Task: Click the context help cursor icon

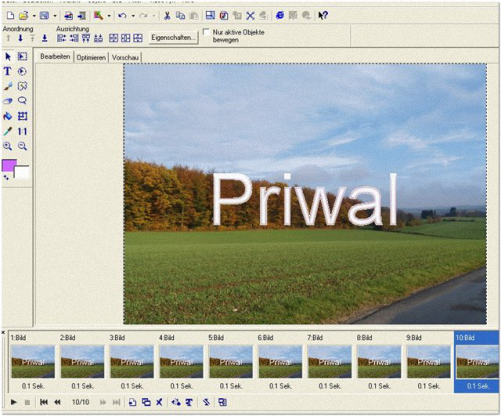Action: (x=323, y=15)
